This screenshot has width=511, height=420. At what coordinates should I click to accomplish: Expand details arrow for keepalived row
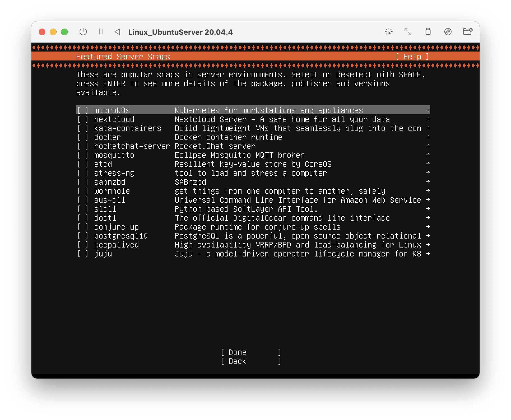(428, 244)
